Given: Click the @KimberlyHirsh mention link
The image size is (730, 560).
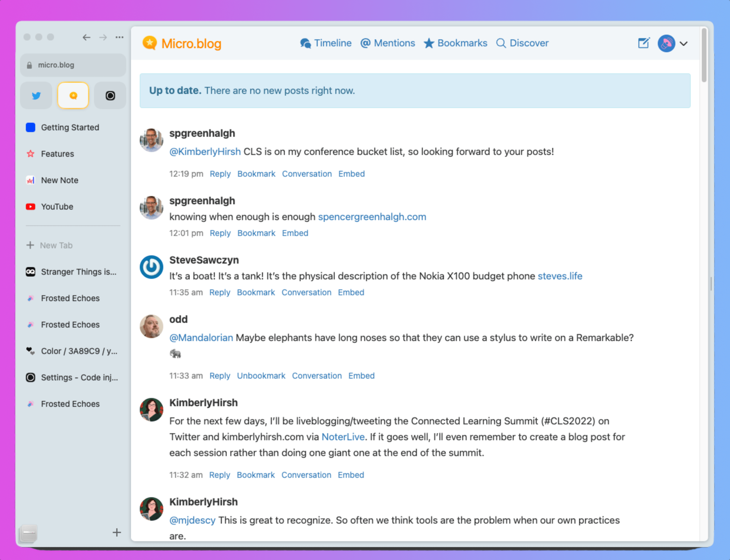Looking at the screenshot, I should (205, 152).
